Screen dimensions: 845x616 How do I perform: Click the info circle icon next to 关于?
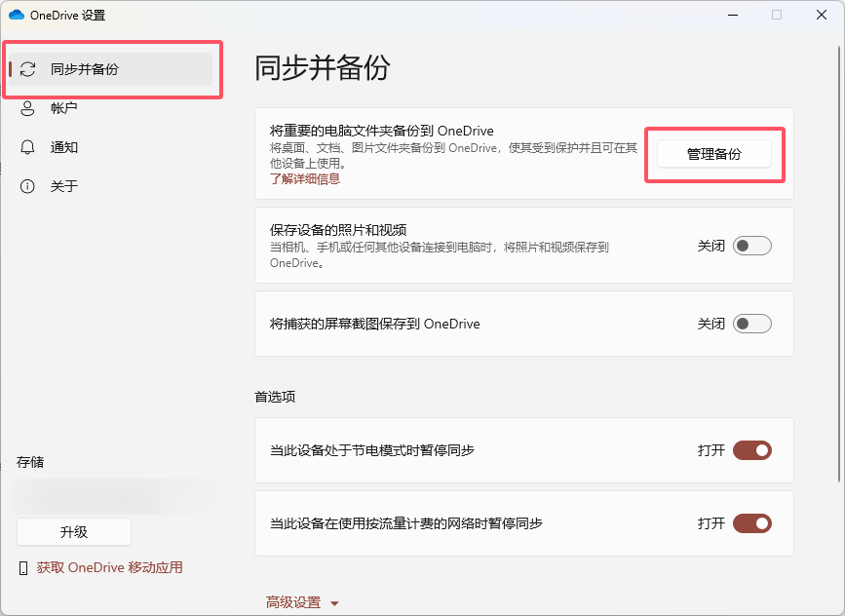pos(27,186)
